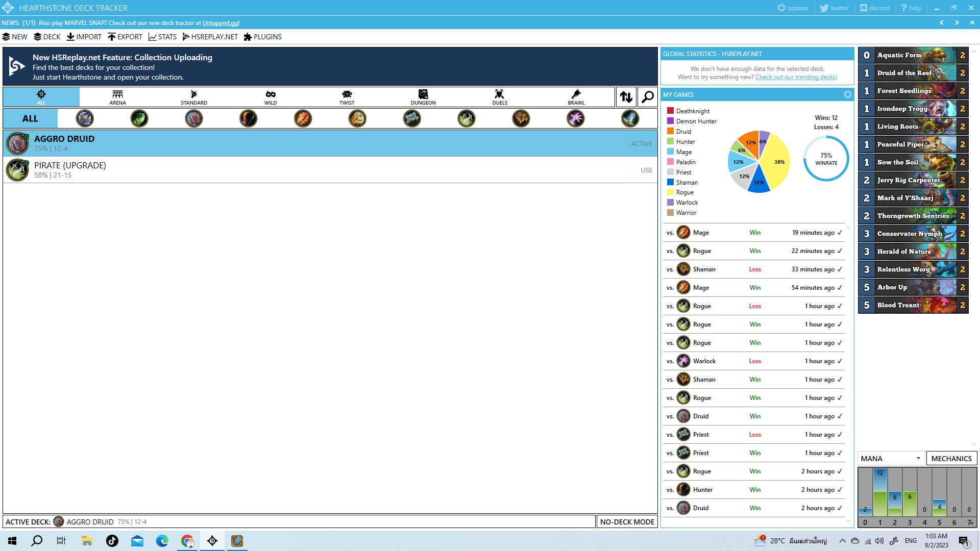Open the deck search magnifier
The height and width of the screenshot is (551, 980).
(x=648, y=97)
